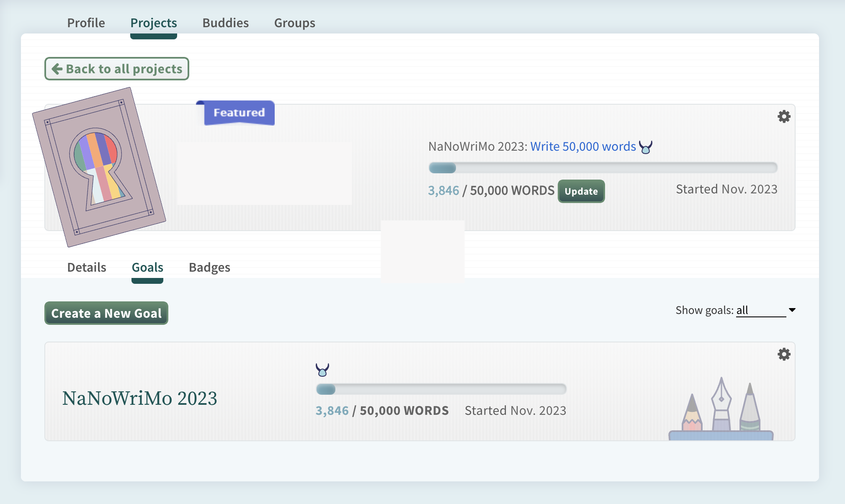
Task: Click Started Nov. 2023 in featured card
Action: (726, 189)
